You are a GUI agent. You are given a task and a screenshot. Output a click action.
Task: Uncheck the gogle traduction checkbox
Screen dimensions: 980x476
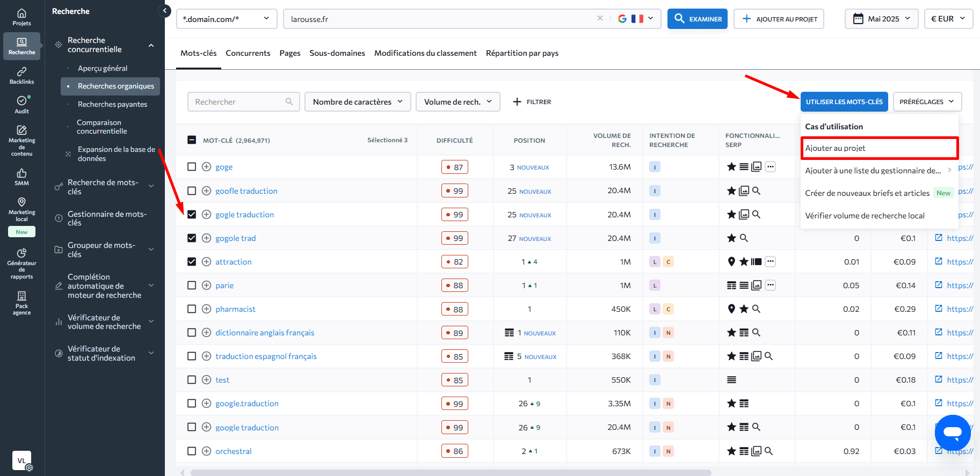coord(192,215)
